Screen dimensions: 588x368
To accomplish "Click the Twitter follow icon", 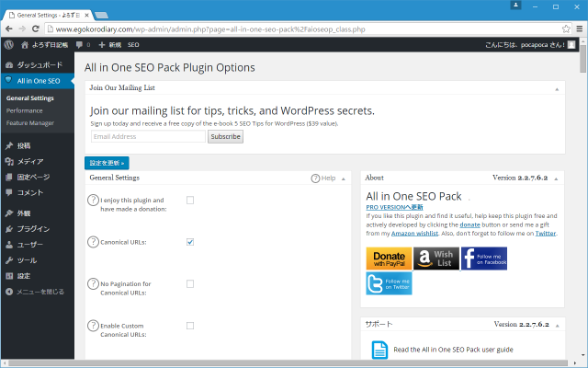I will [388, 283].
